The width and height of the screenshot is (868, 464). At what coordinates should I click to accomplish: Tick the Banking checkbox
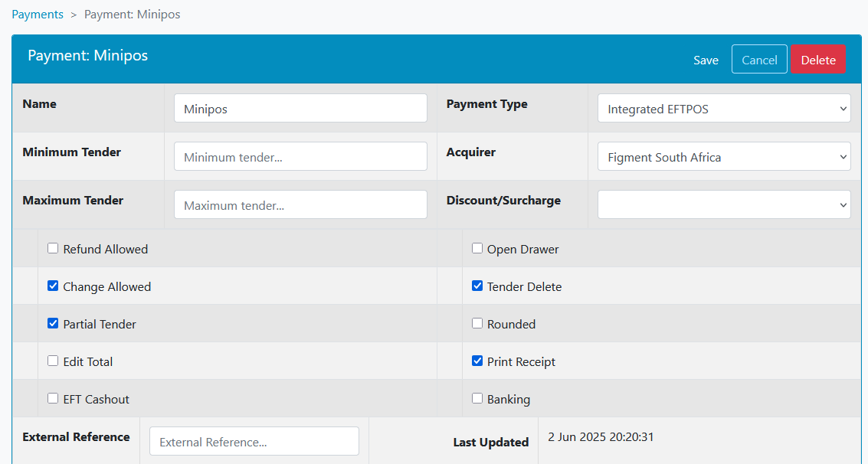pyautogui.click(x=477, y=398)
